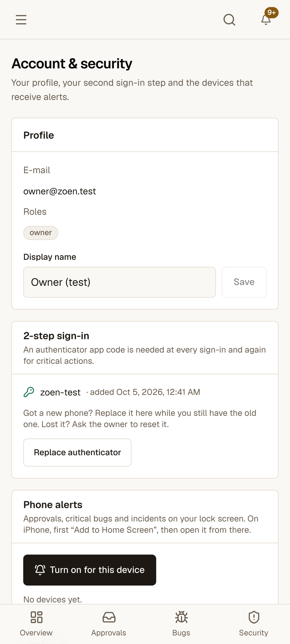The width and height of the screenshot is (290, 644).
Task: Save the display name
Action: (244, 282)
